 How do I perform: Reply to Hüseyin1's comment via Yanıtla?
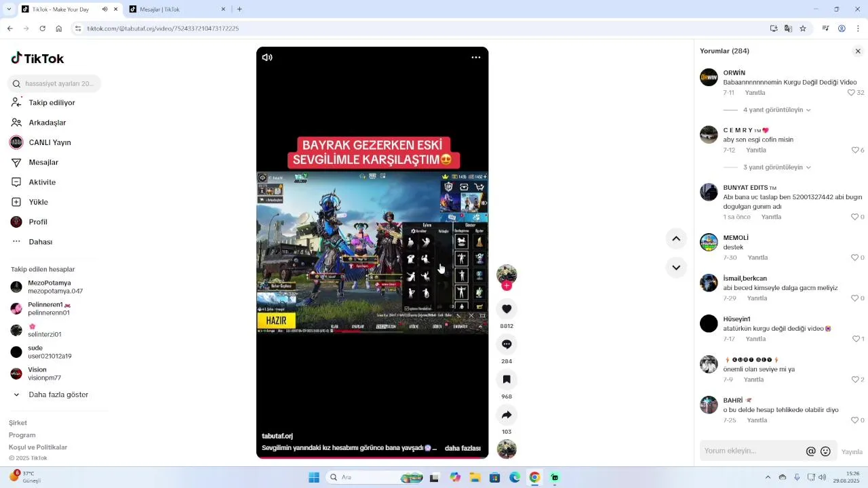point(755,339)
